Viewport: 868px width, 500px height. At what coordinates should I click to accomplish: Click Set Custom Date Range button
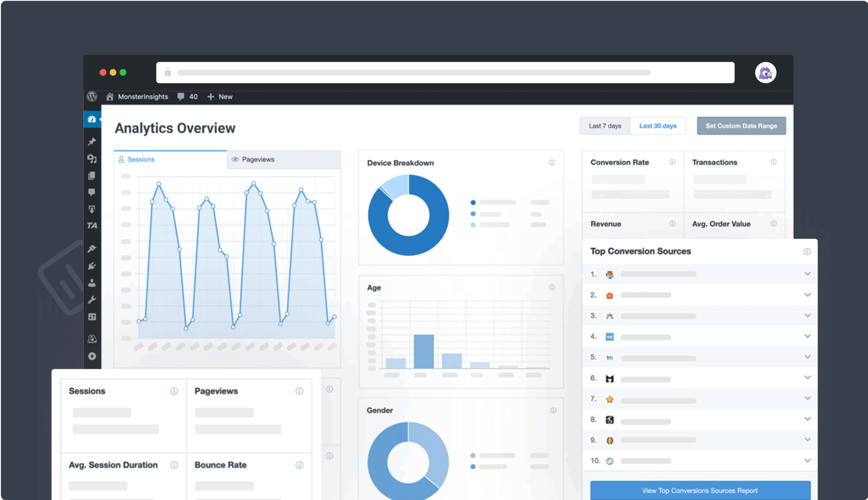741,126
